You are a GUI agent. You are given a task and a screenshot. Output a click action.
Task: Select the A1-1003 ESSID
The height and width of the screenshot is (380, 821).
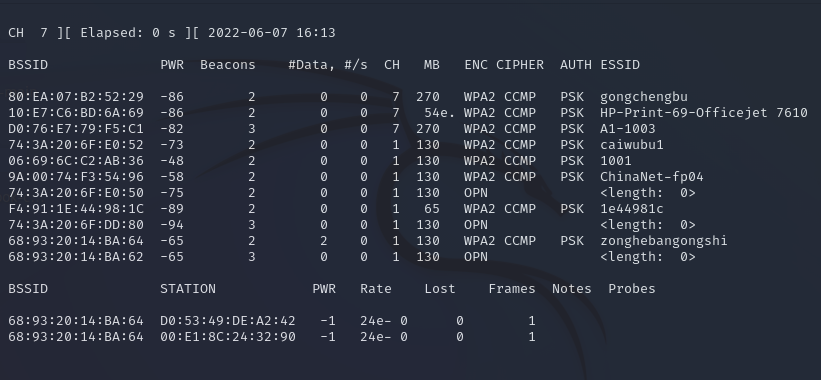point(627,129)
